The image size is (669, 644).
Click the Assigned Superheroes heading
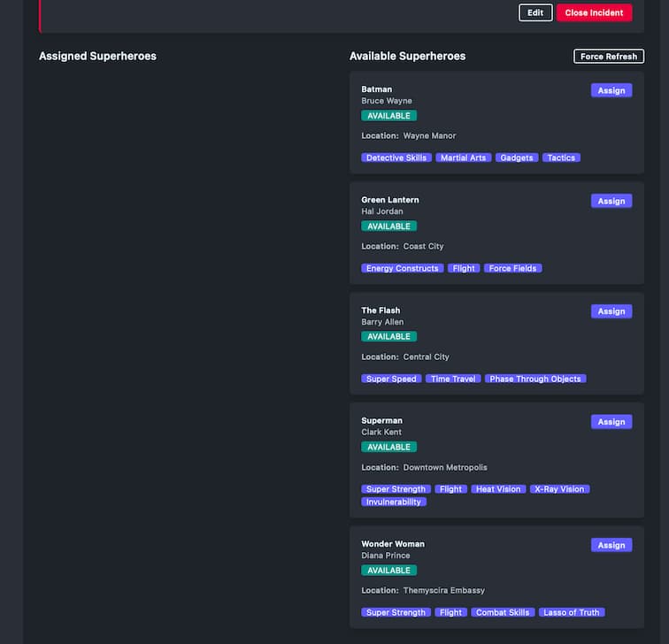(x=97, y=57)
